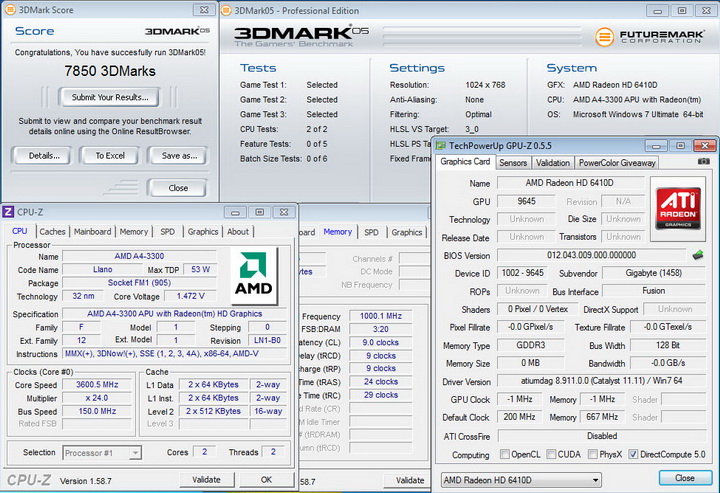Image resolution: width=720 pixels, height=493 pixels.
Task: Toggle the PhysX checkbox
Action: point(592,454)
